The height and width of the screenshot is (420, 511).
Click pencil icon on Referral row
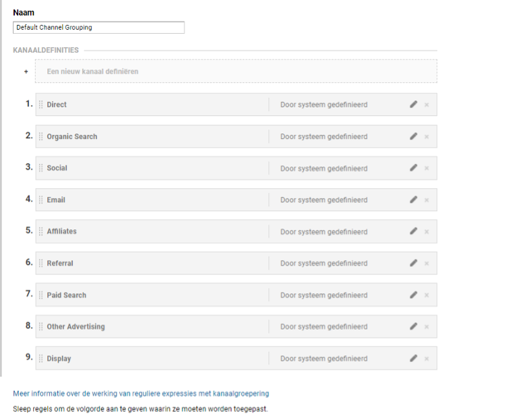[x=413, y=263]
